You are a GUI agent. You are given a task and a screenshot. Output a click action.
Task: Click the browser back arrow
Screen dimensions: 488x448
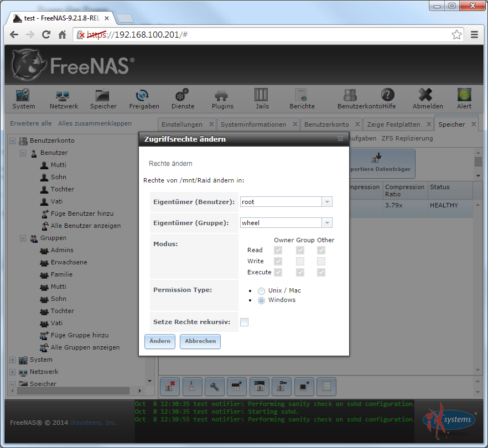14,34
